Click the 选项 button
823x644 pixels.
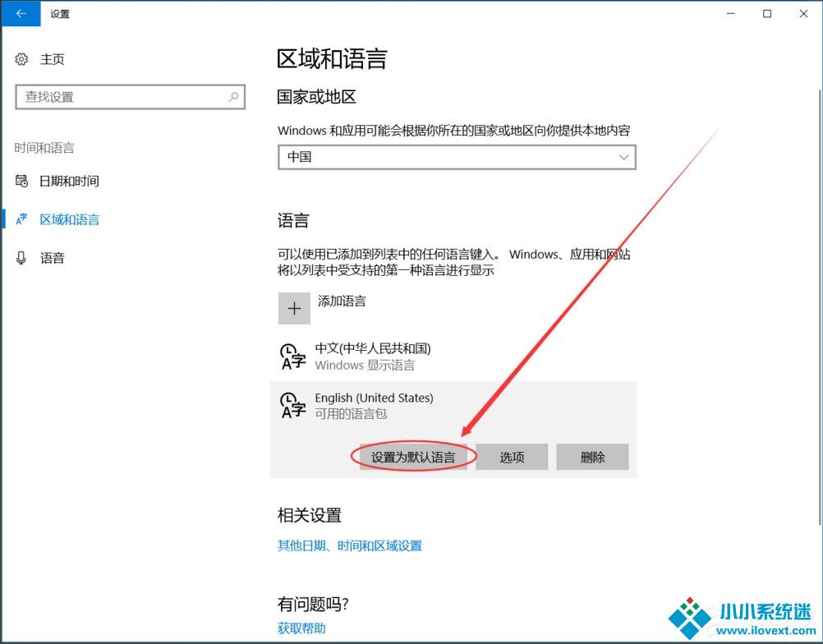click(512, 457)
